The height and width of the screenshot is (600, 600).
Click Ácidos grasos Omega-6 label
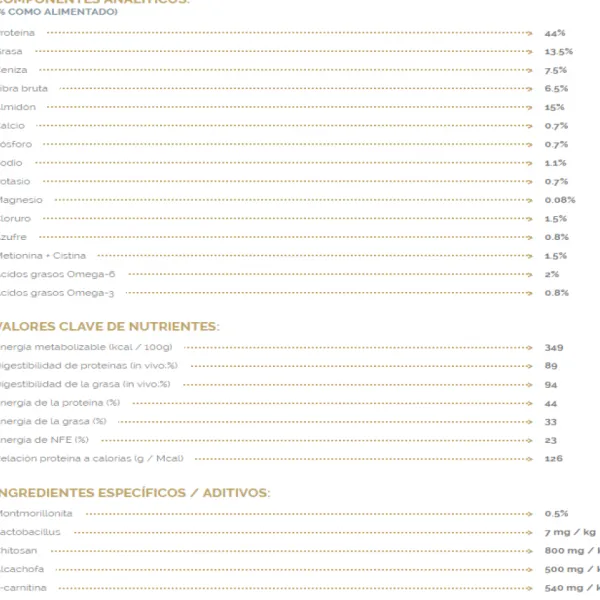[57, 274]
